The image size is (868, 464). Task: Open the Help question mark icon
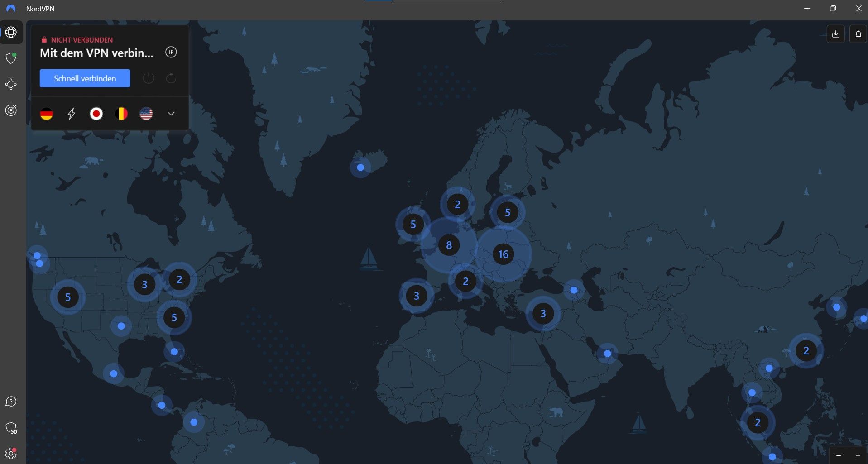coord(11,402)
